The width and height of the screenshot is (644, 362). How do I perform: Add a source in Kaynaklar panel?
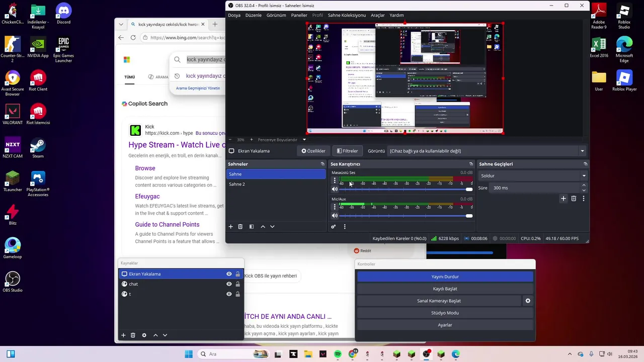[x=123, y=335]
